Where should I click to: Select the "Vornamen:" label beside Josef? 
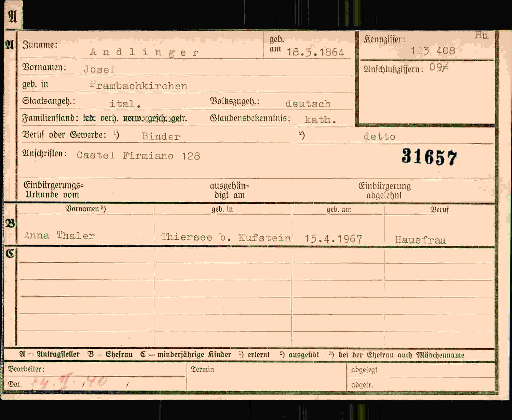pyautogui.click(x=44, y=67)
